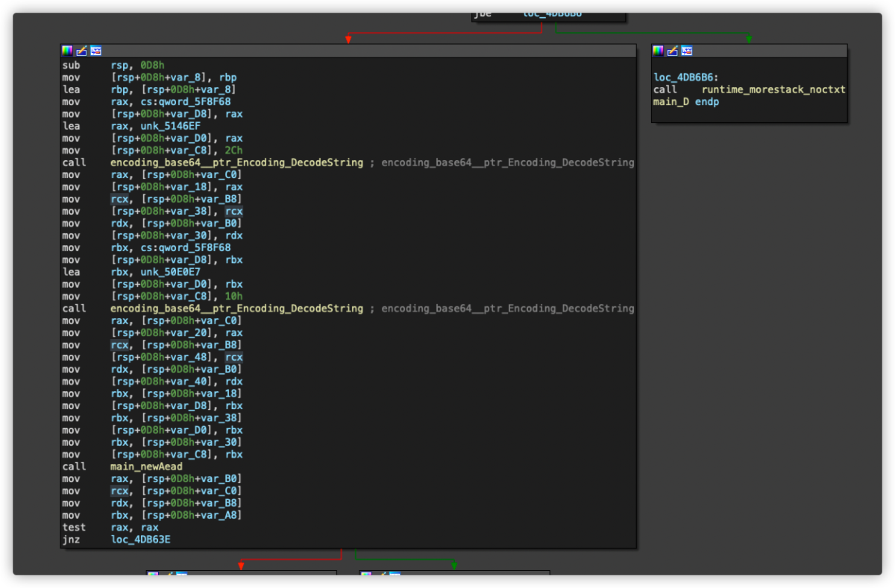Click the edit pencil icon on the main code block

pos(81,51)
